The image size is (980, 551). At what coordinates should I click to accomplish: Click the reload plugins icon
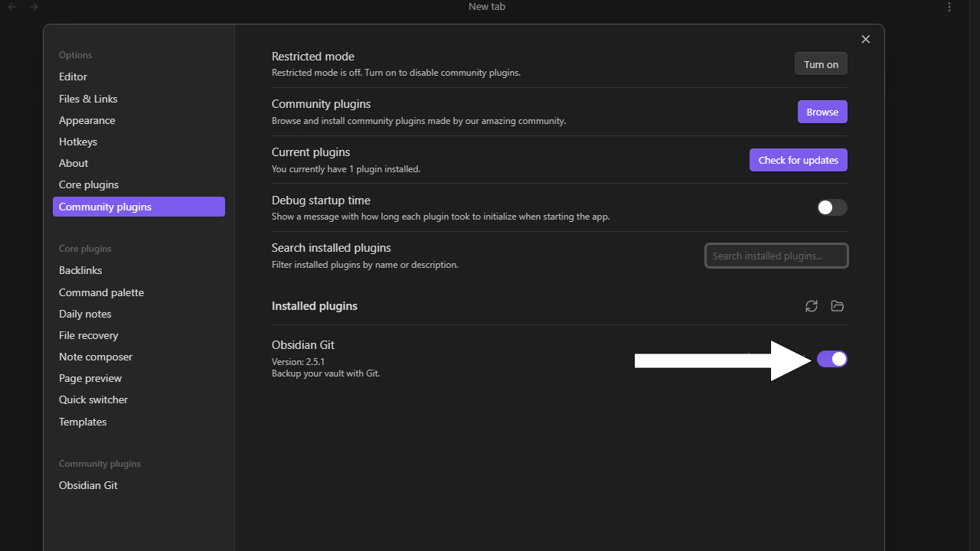(x=812, y=306)
